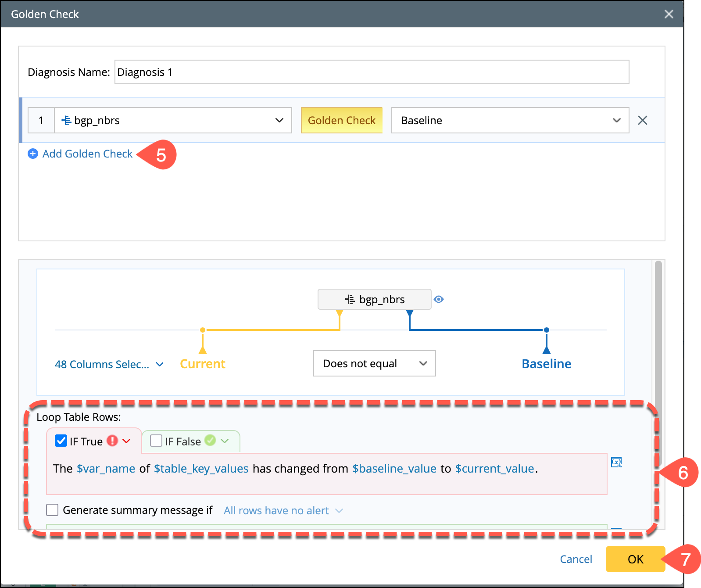Expand the 48 Columns Selected dropdown
The width and height of the screenshot is (701, 588).
(x=109, y=364)
